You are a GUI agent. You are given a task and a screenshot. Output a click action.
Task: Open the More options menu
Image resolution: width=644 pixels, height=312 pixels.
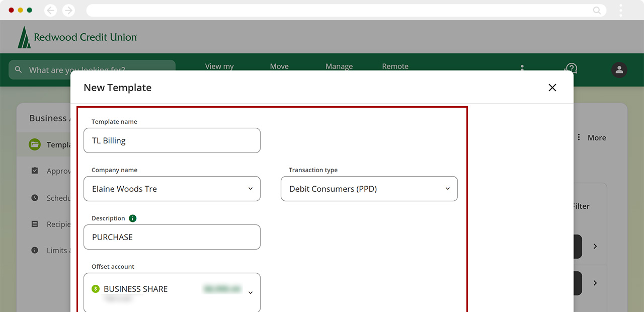point(592,137)
